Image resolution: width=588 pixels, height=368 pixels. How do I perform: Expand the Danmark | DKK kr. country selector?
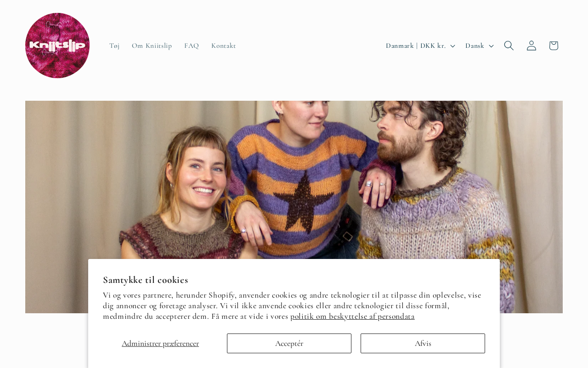[420, 46]
